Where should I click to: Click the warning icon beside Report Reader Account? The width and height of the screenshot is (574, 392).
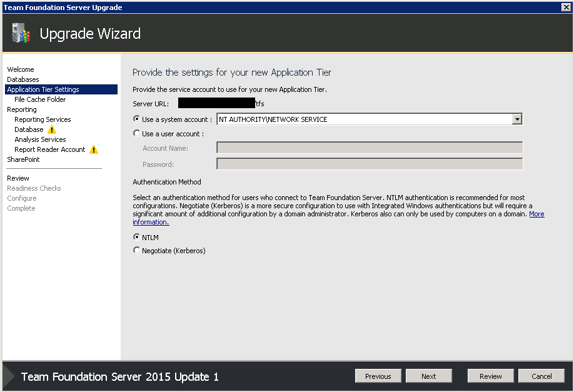94,149
